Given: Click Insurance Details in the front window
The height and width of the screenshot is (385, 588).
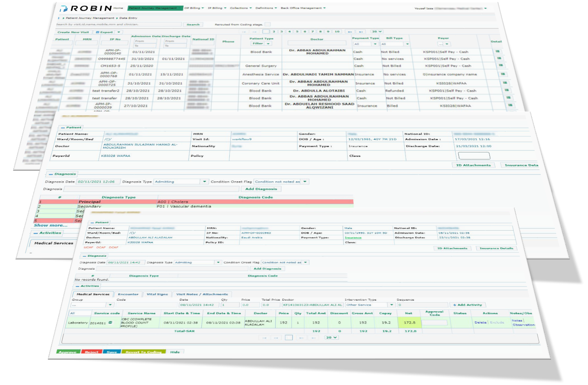Looking at the screenshot, I should pyautogui.click(x=496, y=248).
